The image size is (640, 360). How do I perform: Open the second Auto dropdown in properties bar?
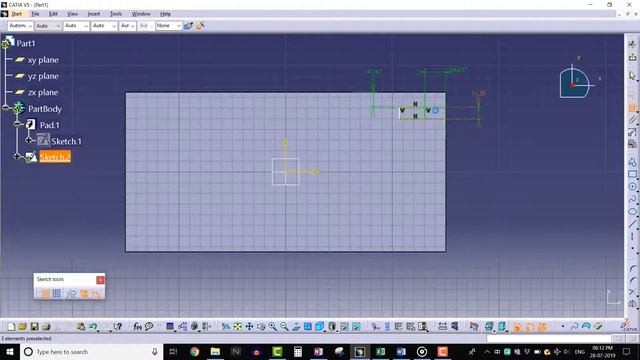click(x=48, y=26)
